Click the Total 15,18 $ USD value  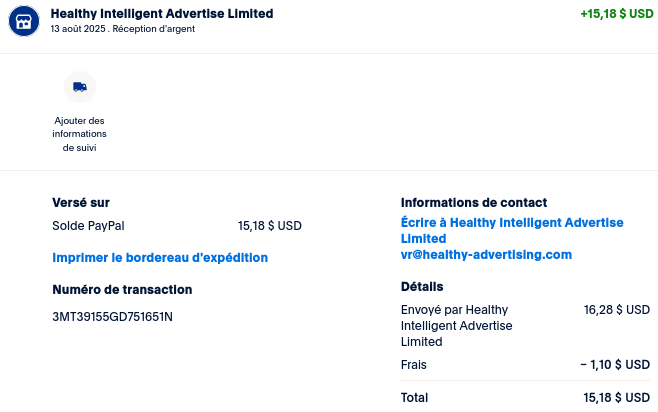(616, 397)
